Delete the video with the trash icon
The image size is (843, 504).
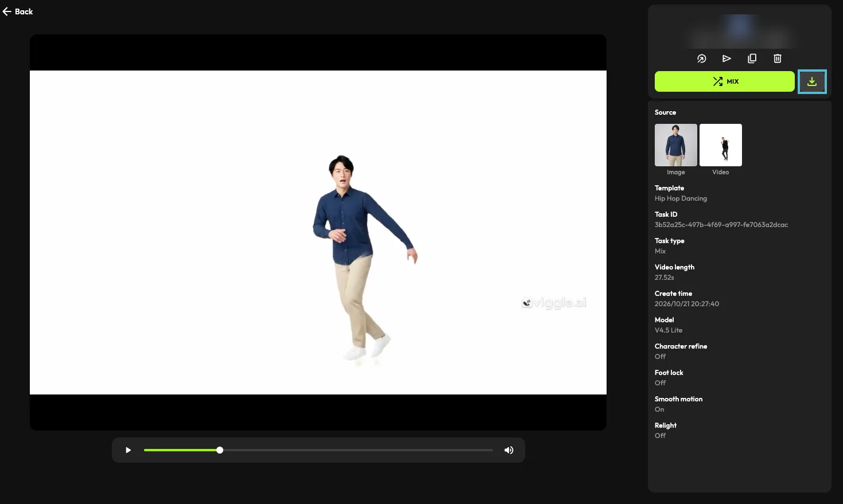(x=777, y=58)
